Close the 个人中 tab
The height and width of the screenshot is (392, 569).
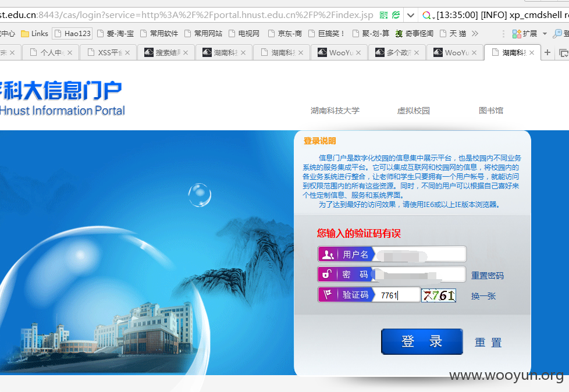point(70,53)
